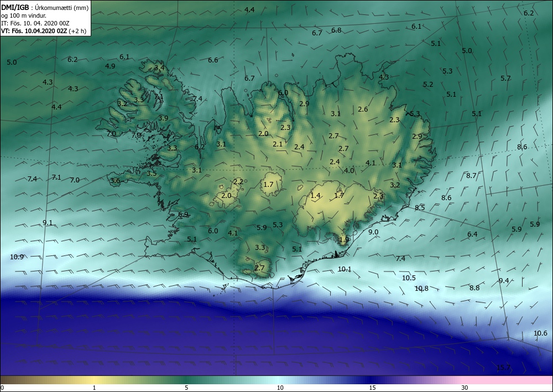
Task: Click the map value '3.9'
Action: tap(163, 118)
